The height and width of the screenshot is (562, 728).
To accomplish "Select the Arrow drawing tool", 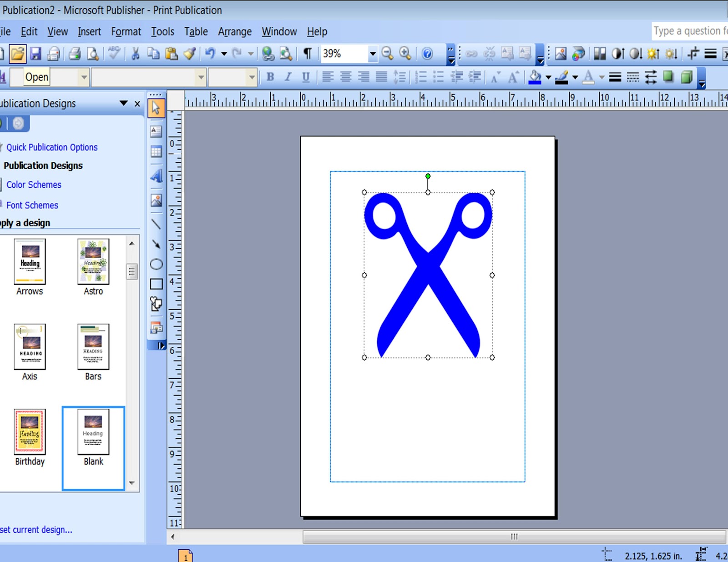I will (x=156, y=245).
